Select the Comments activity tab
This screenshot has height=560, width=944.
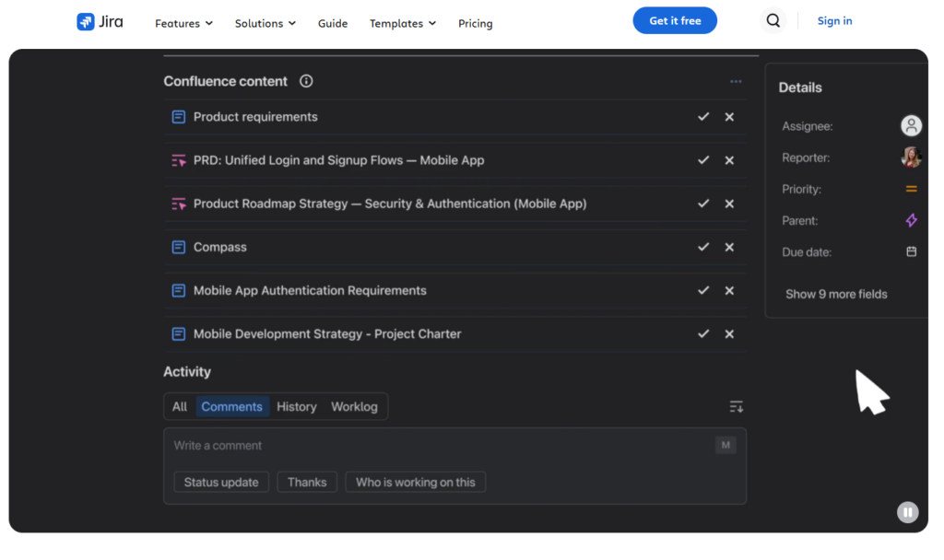[231, 406]
